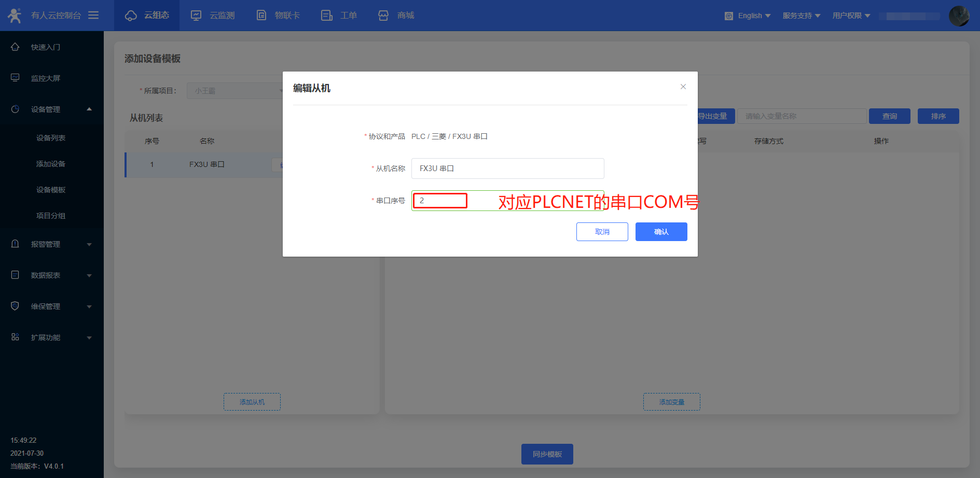
Task: Click the home icon beside 快速入门
Action: pyautogui.click(x=15, y=47)
